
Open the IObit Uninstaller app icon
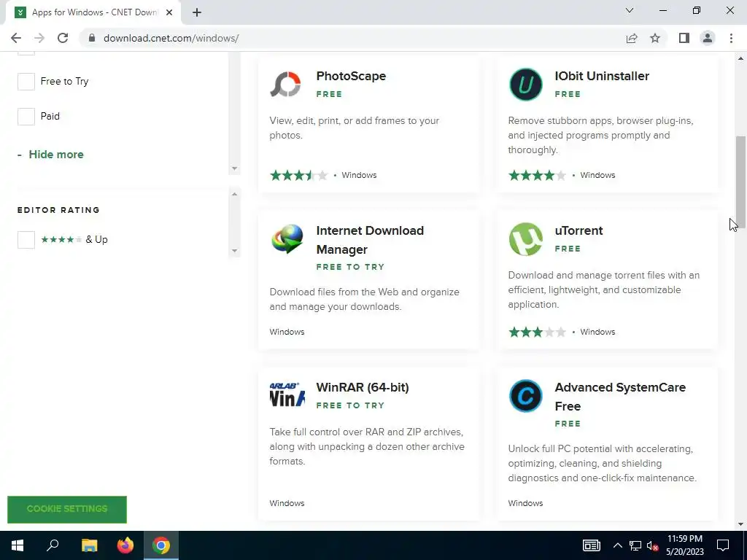[525, 85]
